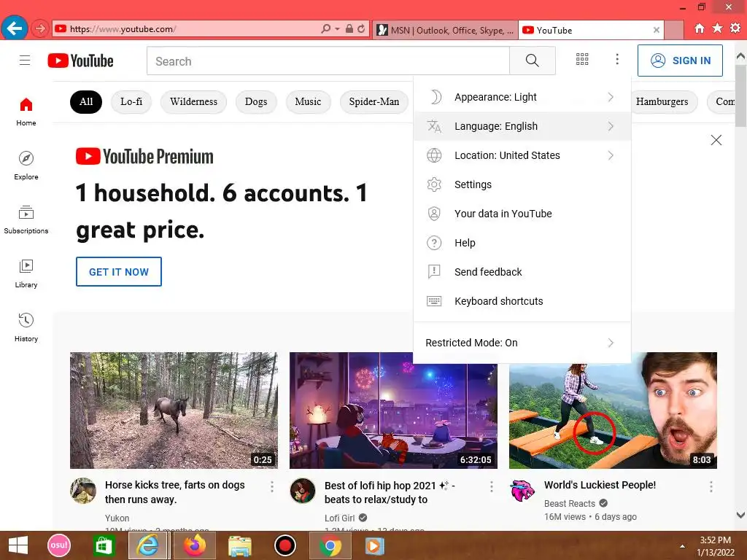This screenshot has width=747, height=560.
Task: Expand the Location: United States submenu
Action: [522, 155]
